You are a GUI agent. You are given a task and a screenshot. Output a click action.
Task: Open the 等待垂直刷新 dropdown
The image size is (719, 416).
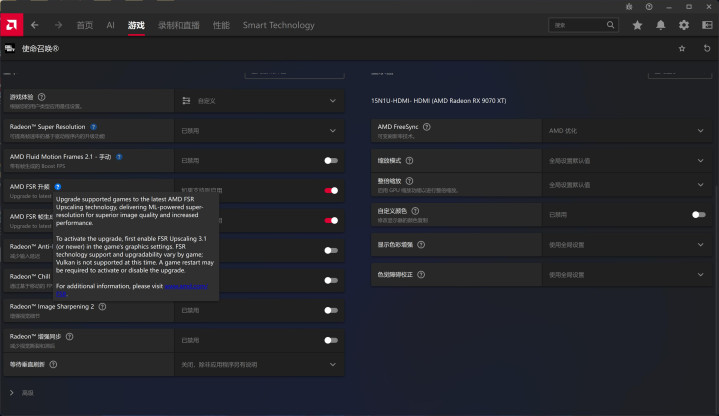pyautogui.click(x=333, y=365)
